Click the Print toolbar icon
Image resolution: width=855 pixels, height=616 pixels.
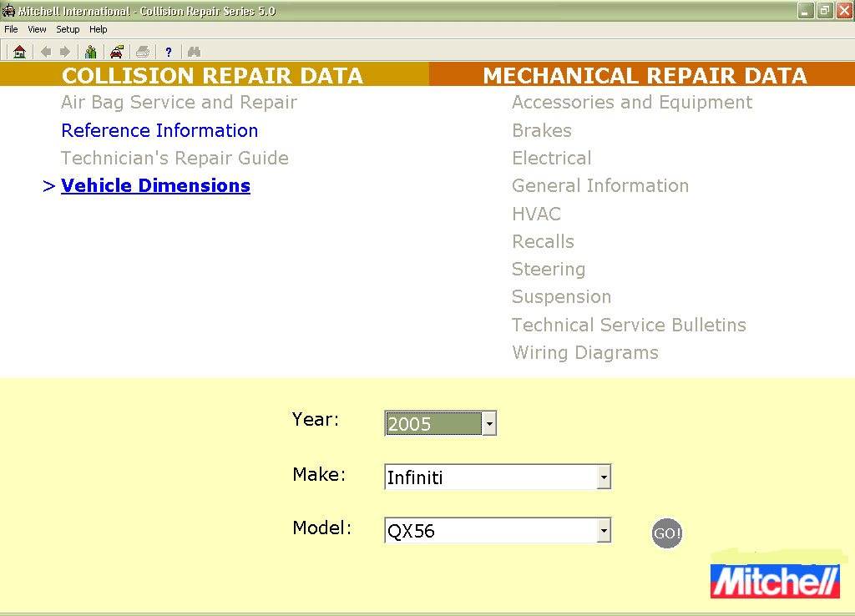143,52
